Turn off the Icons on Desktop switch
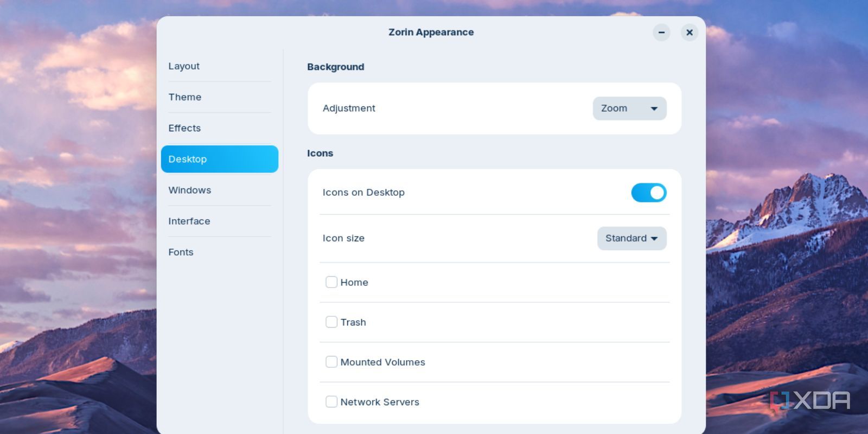868x434 pixels. coord(649,193)
